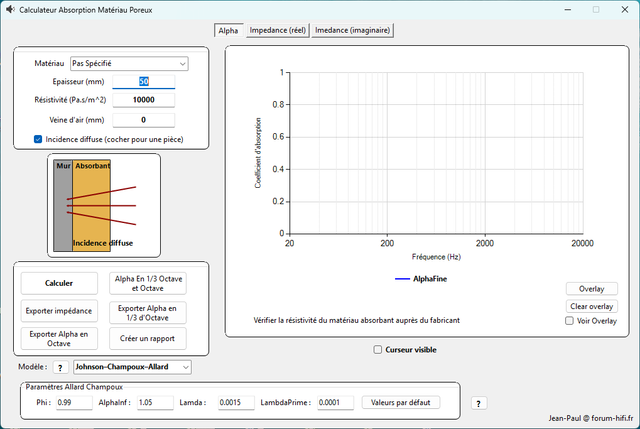Click the Résistivité value field

(x=144, y=100)
